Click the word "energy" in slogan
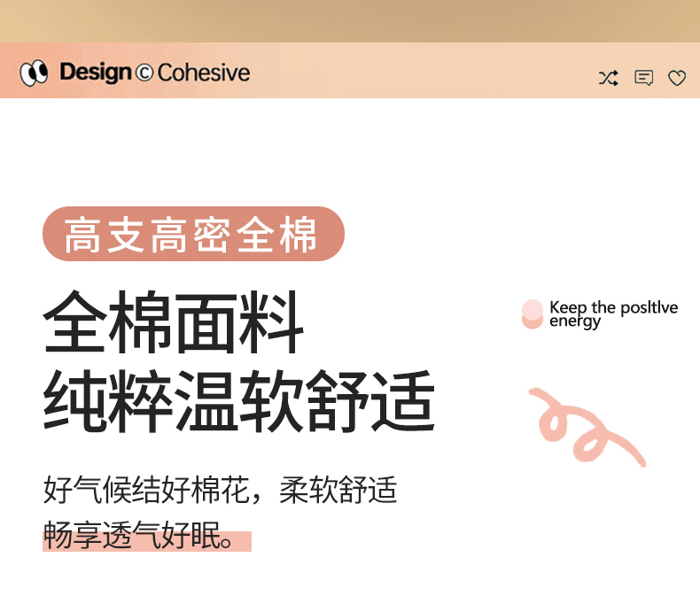This screenshot has height=596, width=700. point(574,322)
